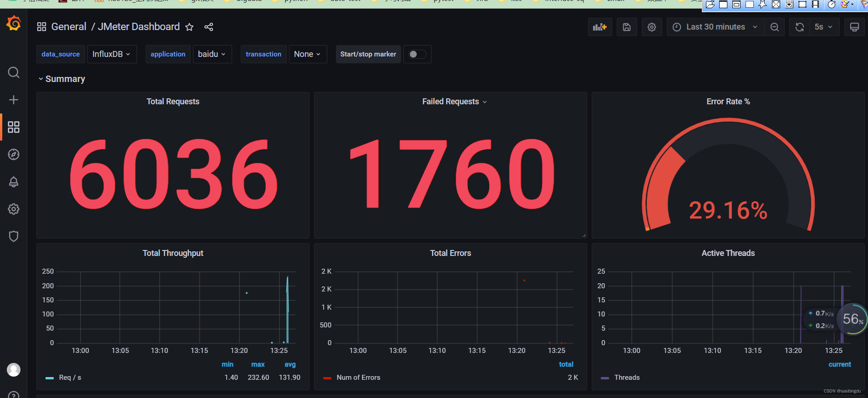Click the stopwatch delay timer icon
Screen dimensions: 868x398
coord(832,5)
